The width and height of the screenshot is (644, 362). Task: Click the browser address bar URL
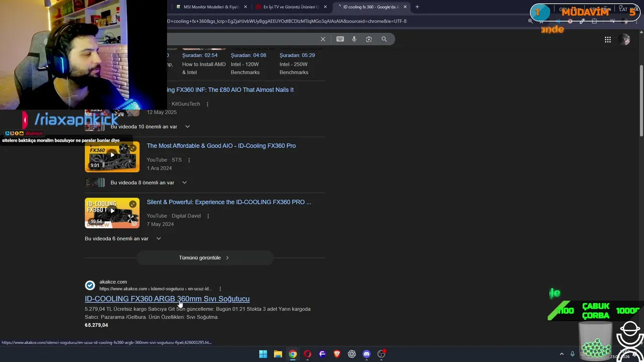coord(287,21)
